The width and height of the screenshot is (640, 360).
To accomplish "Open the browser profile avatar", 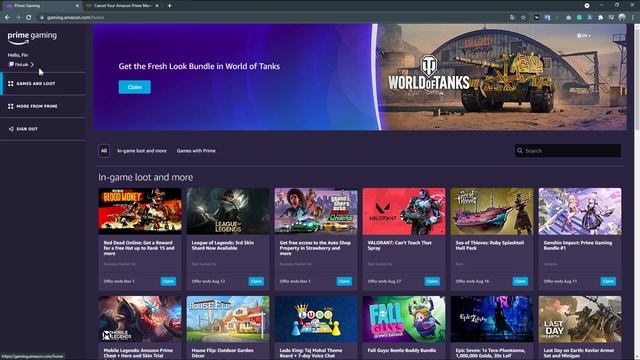I will click(x=622, y=17).
